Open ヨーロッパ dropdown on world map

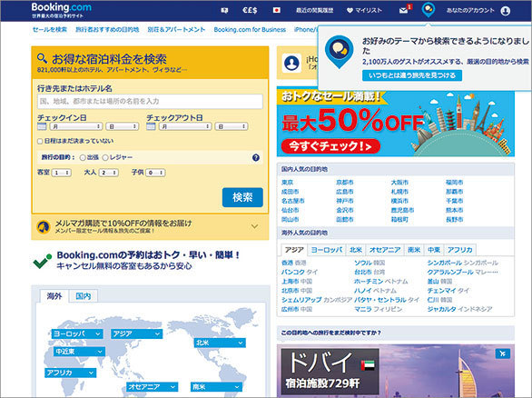pyautogui.click(x=77, y=333)
